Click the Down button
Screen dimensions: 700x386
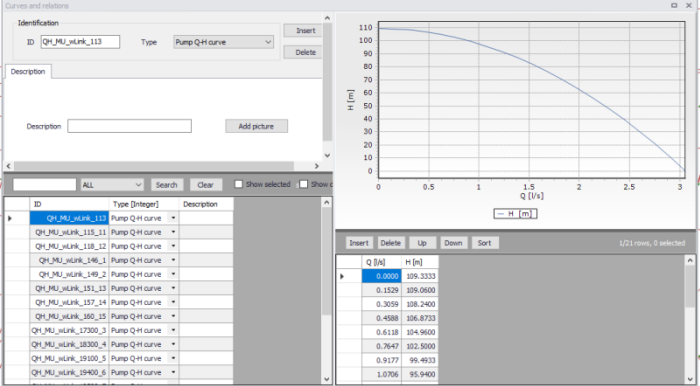[x=454, y=243]
